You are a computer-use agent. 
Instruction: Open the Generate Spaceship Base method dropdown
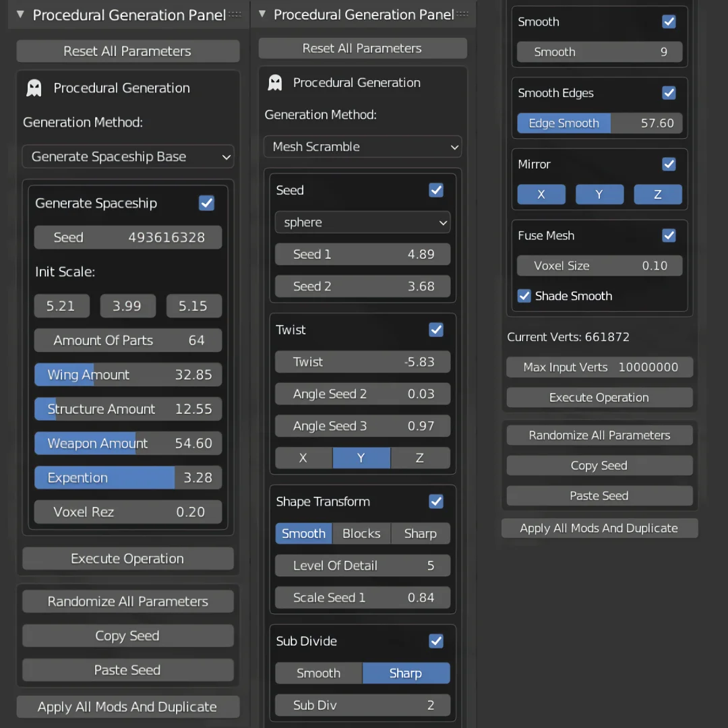127,156
